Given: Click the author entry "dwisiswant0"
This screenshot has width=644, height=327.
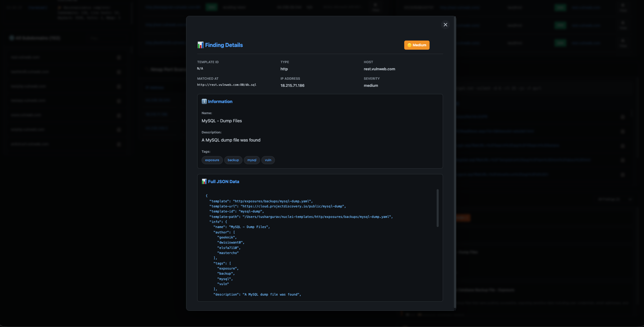Looking at the screenshot, I should tap(231, 243).
